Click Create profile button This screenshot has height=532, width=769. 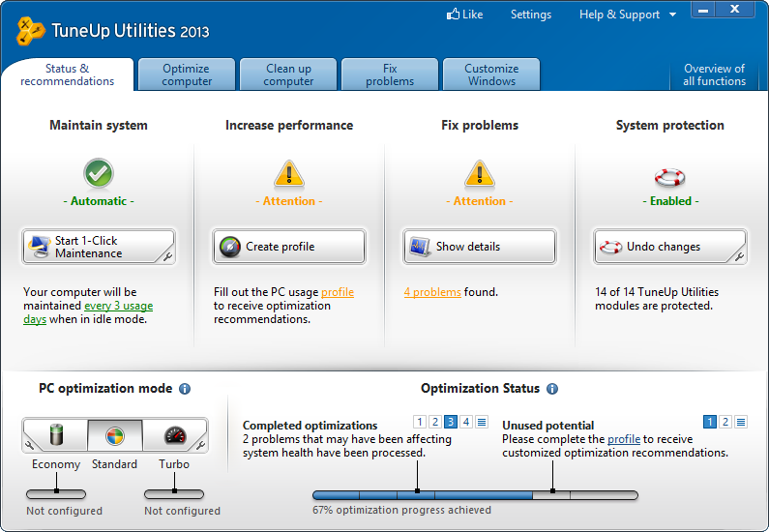click(289, 247)
